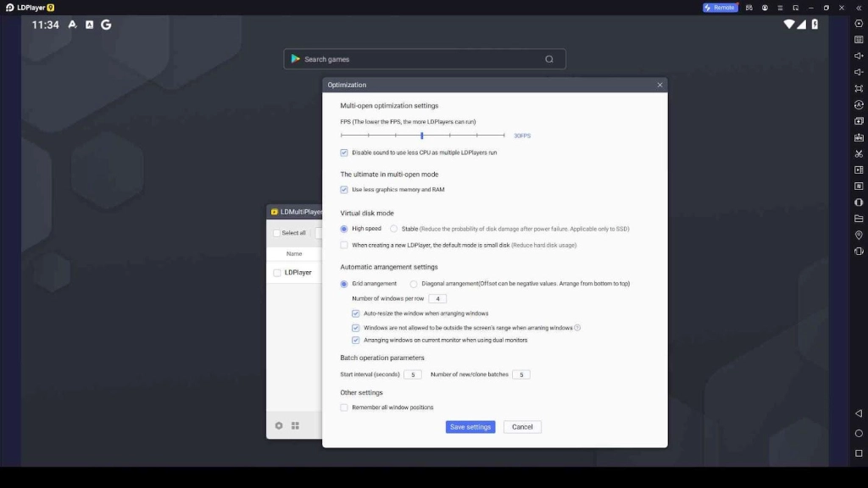Screen dimensions: 868x488
Task: Close the Optimization dialog
Action: point(659,85)
